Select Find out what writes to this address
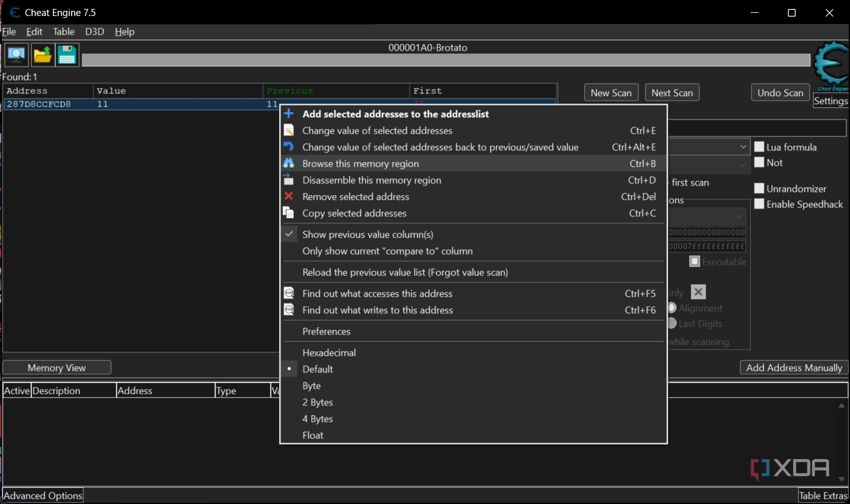850x504 pixels. point(378,310)
